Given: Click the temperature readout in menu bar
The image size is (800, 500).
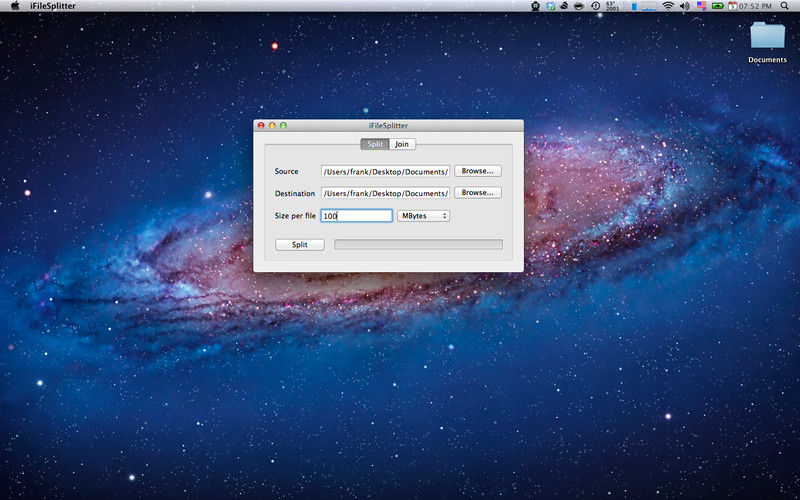Looking at the screenshot, I should click(x=612, y=6).
